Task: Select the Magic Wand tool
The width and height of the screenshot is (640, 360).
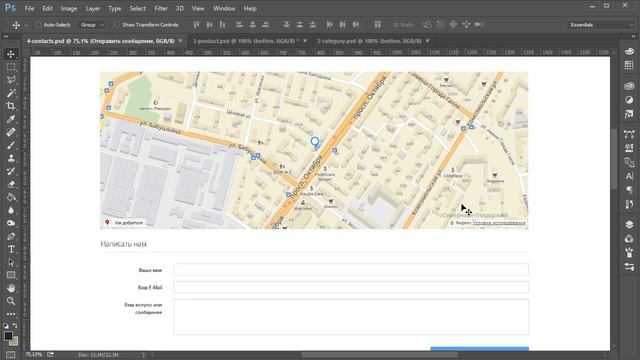Action: tap(11, 93)
